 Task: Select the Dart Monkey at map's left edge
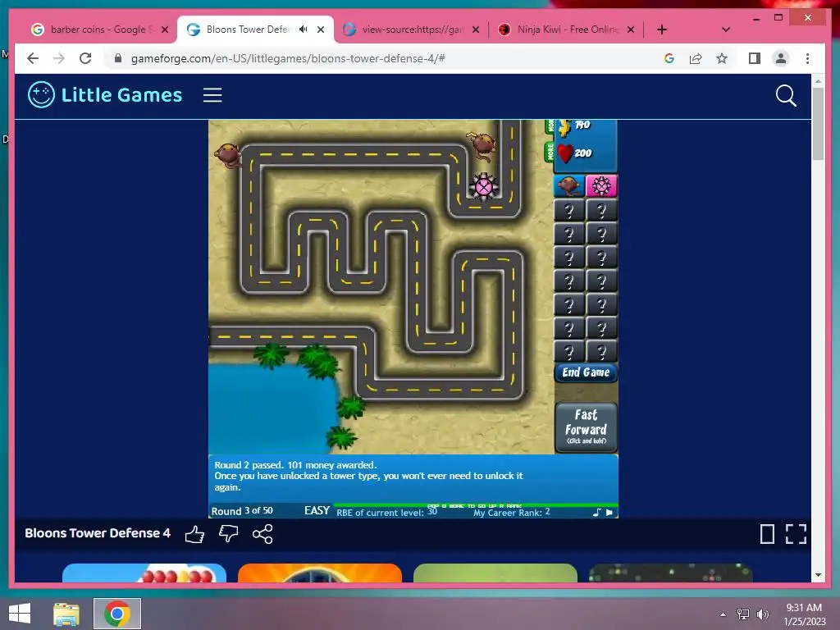click(228, 155)
